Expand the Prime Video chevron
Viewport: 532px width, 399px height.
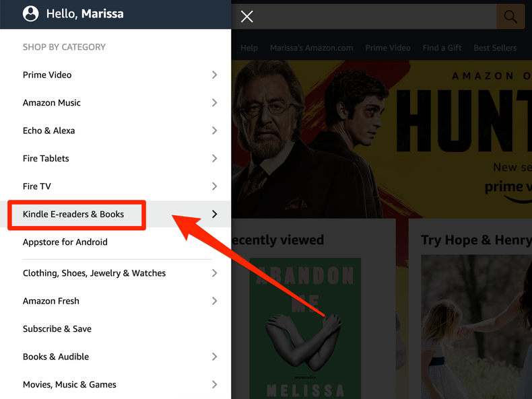click(x=214, y=75)
